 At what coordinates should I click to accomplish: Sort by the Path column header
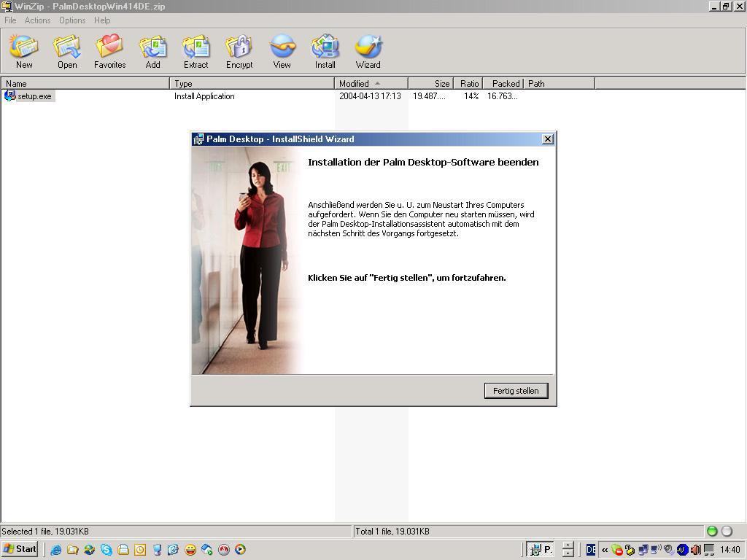560,83
